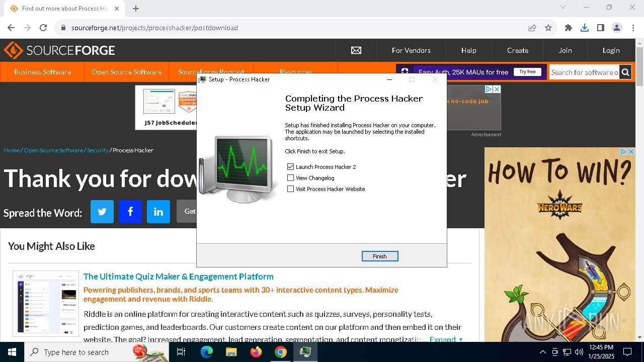Click the Home breadcrumb link
Screen dimensions: 644x362
pyautogui.click(x=12, y=150)
